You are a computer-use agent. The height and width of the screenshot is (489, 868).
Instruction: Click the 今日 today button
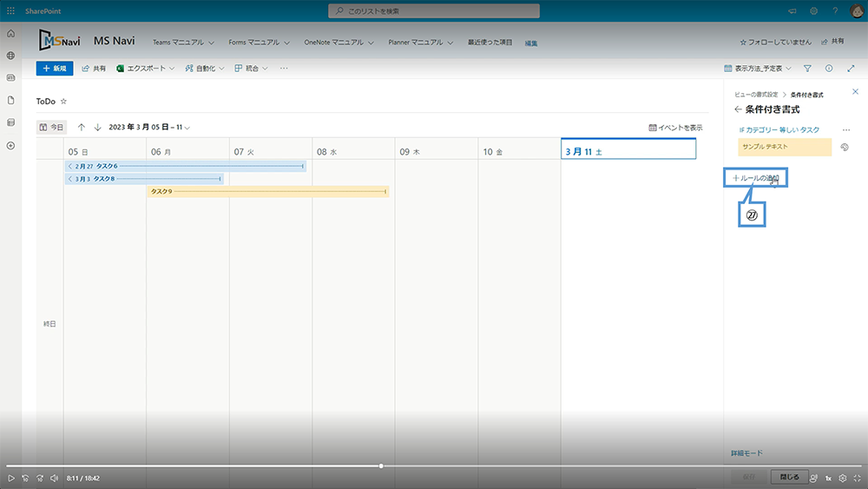click(x=51, y=128)
